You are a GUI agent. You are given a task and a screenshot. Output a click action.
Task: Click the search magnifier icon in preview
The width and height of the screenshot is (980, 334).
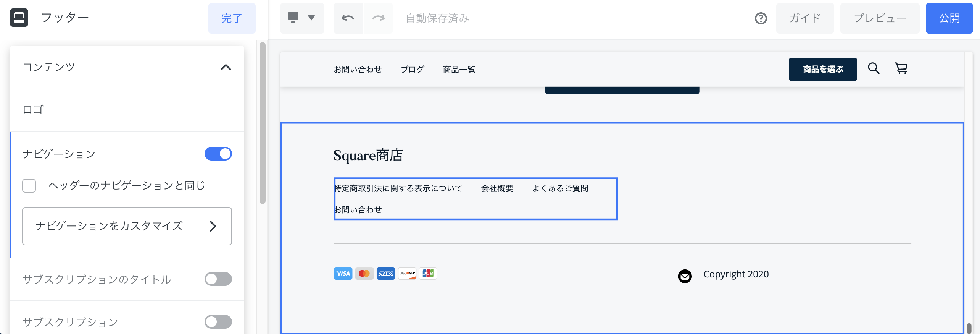click(x=874, y=69)
